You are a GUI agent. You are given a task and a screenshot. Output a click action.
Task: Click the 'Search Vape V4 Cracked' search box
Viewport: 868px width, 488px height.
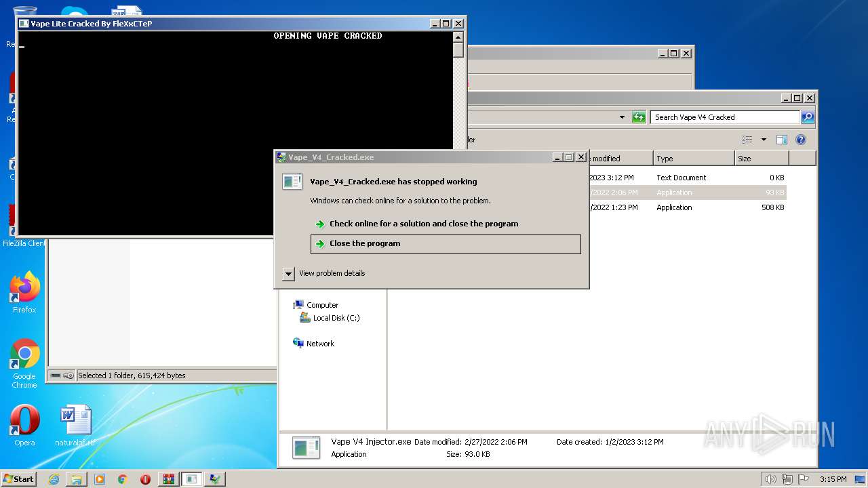coord(725,117)
